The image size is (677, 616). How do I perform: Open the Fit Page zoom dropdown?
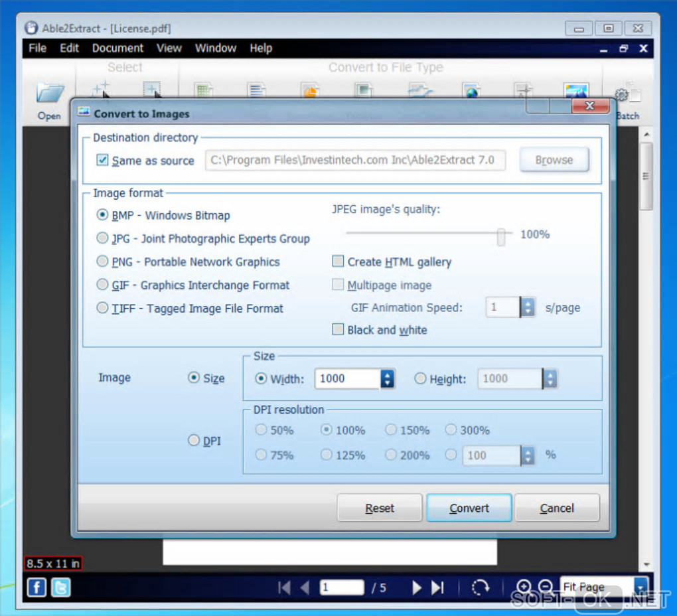pyautogui.click(x=642, y=587)
